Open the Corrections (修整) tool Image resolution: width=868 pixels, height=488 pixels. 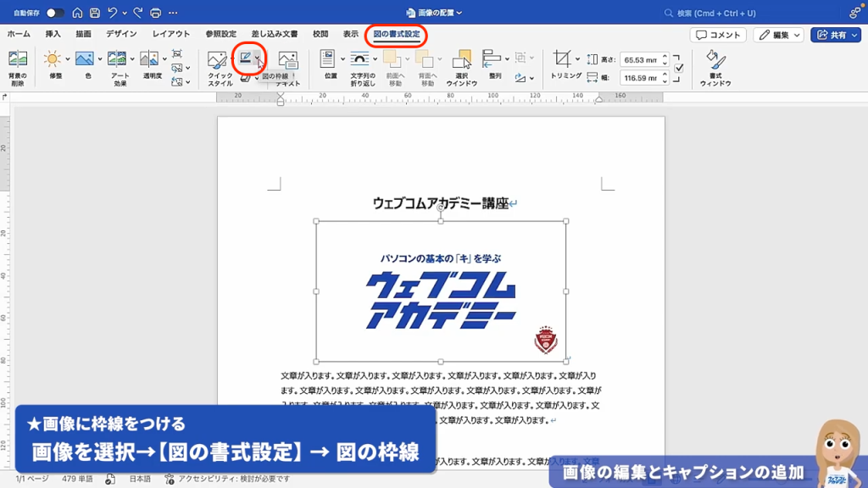[x=51, y=59]
